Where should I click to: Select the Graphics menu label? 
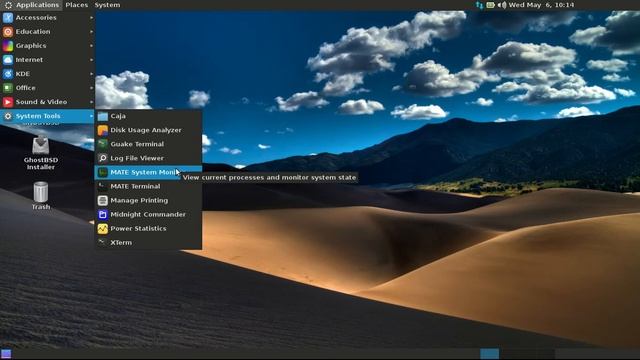pos(31,46)
